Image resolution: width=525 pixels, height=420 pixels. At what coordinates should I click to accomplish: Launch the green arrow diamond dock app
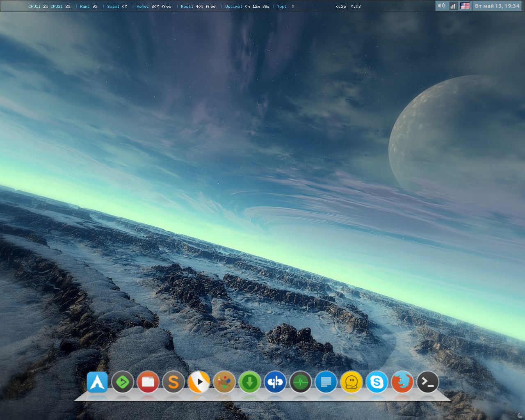[123, 382]
